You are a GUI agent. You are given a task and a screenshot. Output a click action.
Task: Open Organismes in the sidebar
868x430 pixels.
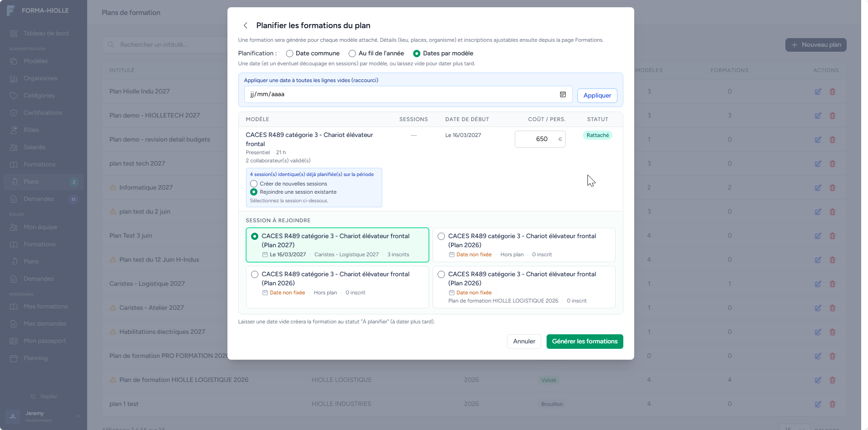point(44,78)
